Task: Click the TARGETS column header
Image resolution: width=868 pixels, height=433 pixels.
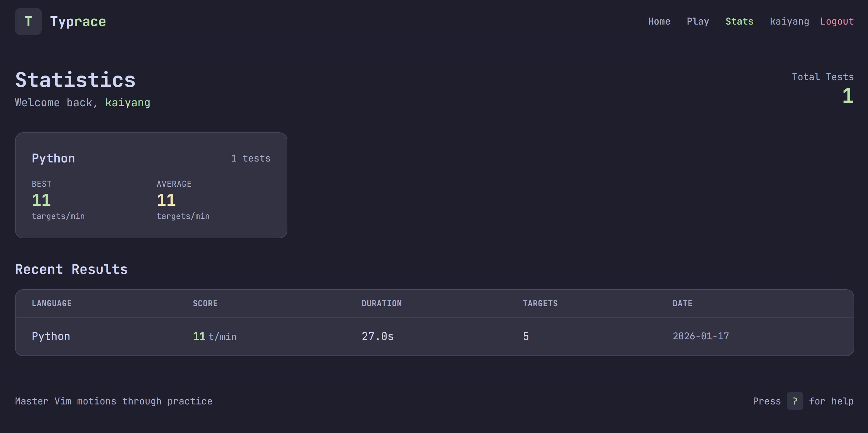Action: [540, 303]
